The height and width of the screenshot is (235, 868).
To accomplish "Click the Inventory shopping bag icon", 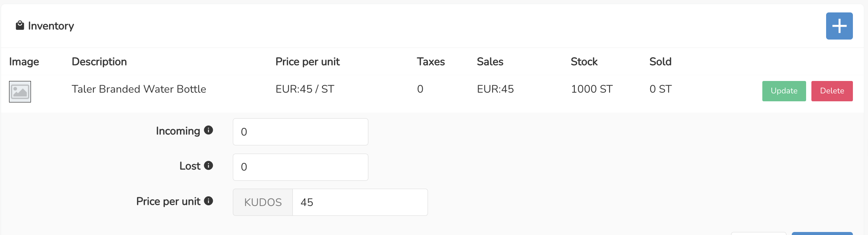I will [x=20, y=26].
